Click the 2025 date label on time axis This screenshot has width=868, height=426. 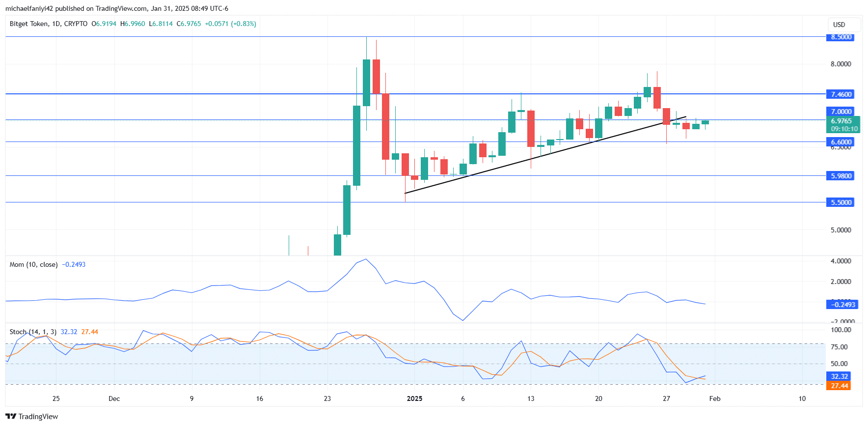[x=414, y=398]
